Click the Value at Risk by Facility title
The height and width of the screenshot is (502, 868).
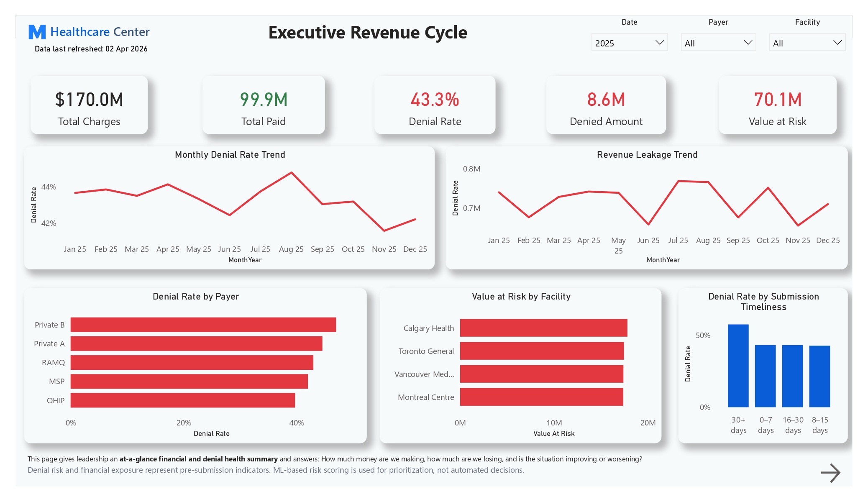[x=521, y=297]
